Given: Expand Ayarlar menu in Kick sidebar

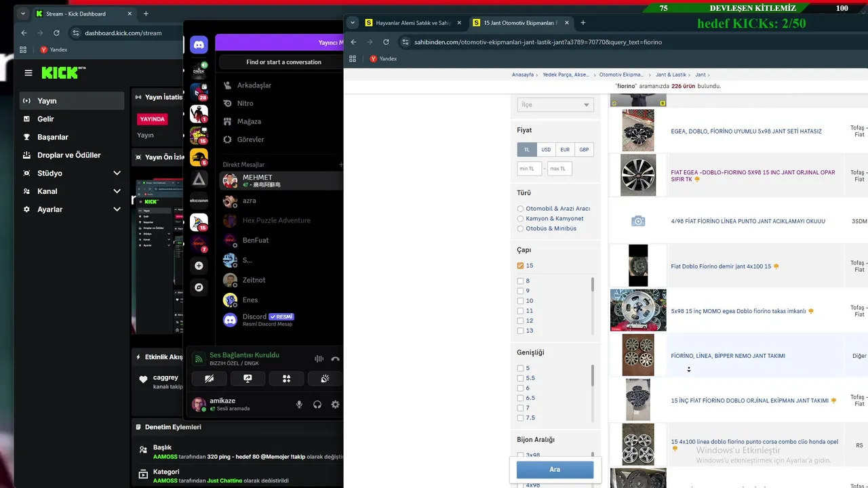Looking at the screenshot, I should coord(117,209).
